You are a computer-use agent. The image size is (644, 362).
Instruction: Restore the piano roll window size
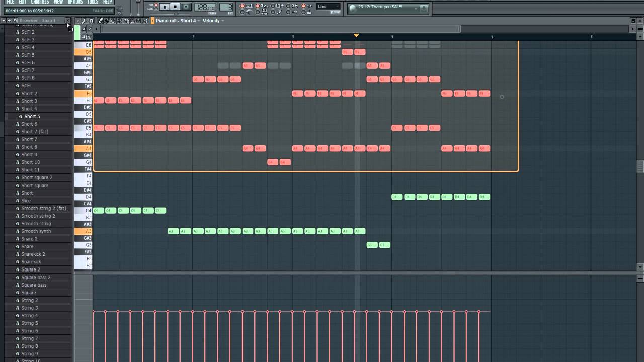coord(633,21)
